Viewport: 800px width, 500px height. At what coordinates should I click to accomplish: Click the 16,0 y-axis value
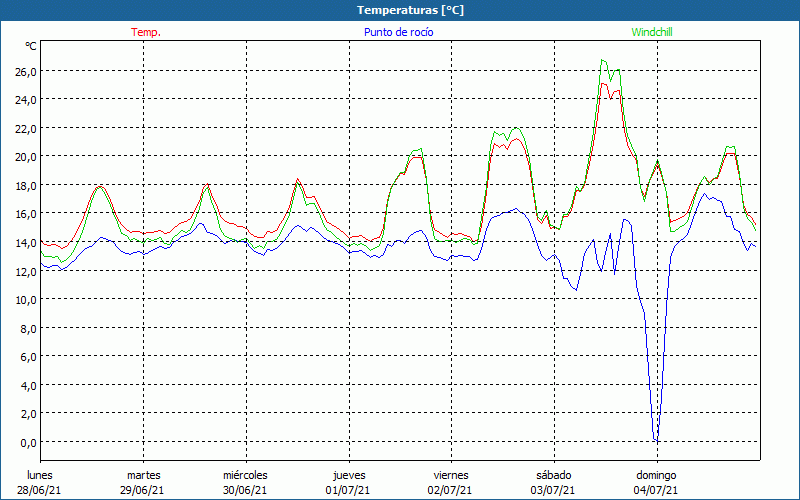26,214
